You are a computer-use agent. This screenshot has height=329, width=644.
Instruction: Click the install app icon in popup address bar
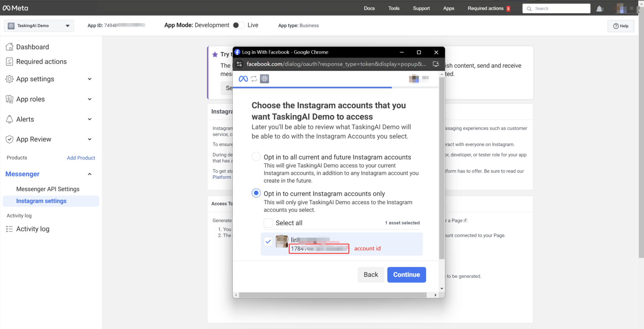click(436, 64)
